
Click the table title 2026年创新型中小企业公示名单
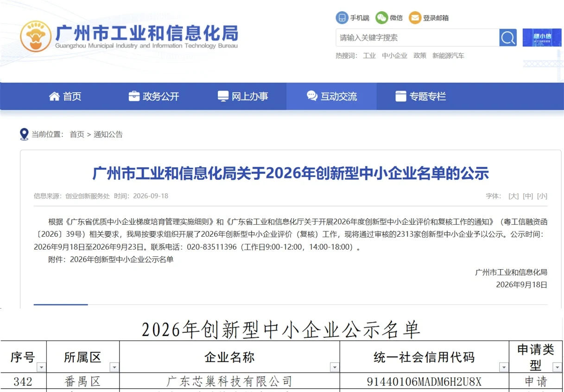click(x=281, y=330)
